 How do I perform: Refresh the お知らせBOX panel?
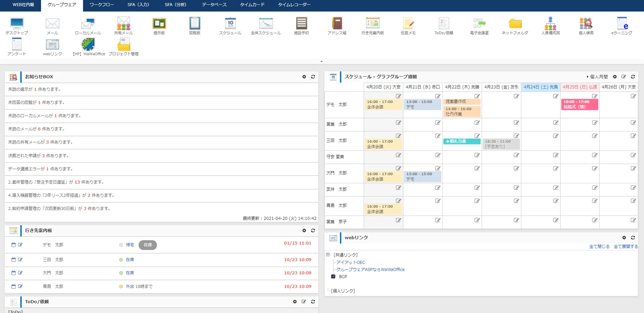click(313, 77)
